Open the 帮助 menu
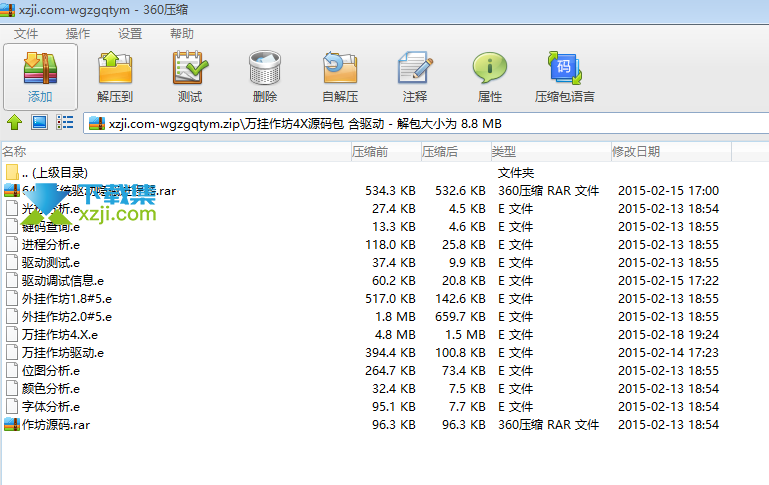The height and width of the screenshot is (485, 769). coord(182,33)
